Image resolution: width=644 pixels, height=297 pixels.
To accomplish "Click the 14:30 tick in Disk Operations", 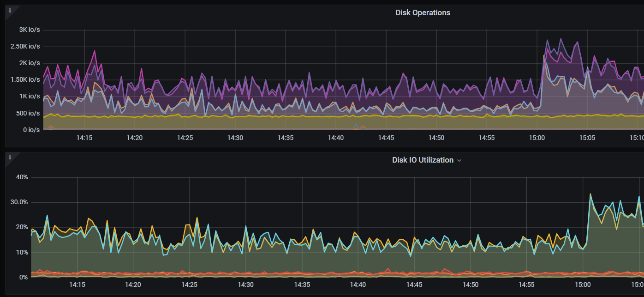I will pyautogui.click(x=235, y=138).
